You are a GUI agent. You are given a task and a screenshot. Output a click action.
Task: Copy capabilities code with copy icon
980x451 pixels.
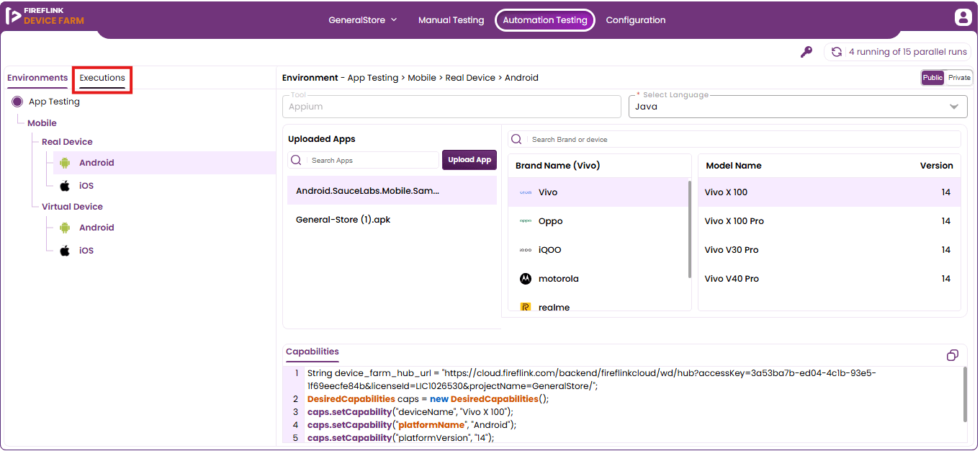click(x=953, y=355)
